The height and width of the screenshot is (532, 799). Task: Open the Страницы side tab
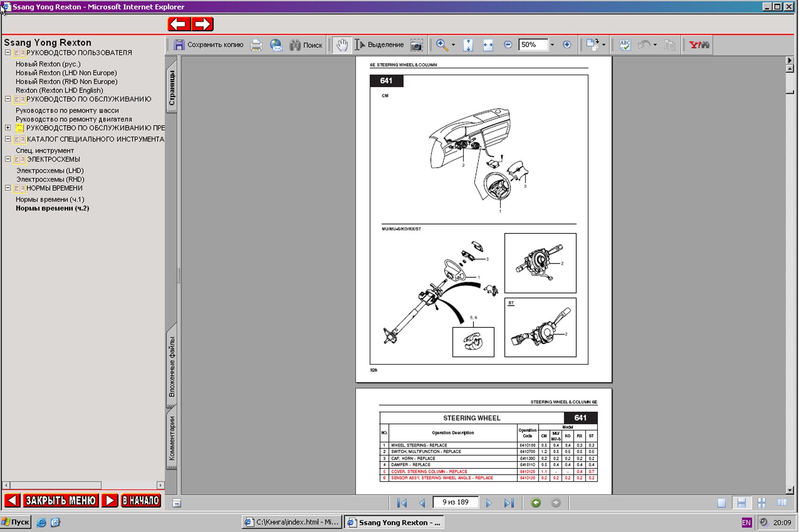[172, 87]
